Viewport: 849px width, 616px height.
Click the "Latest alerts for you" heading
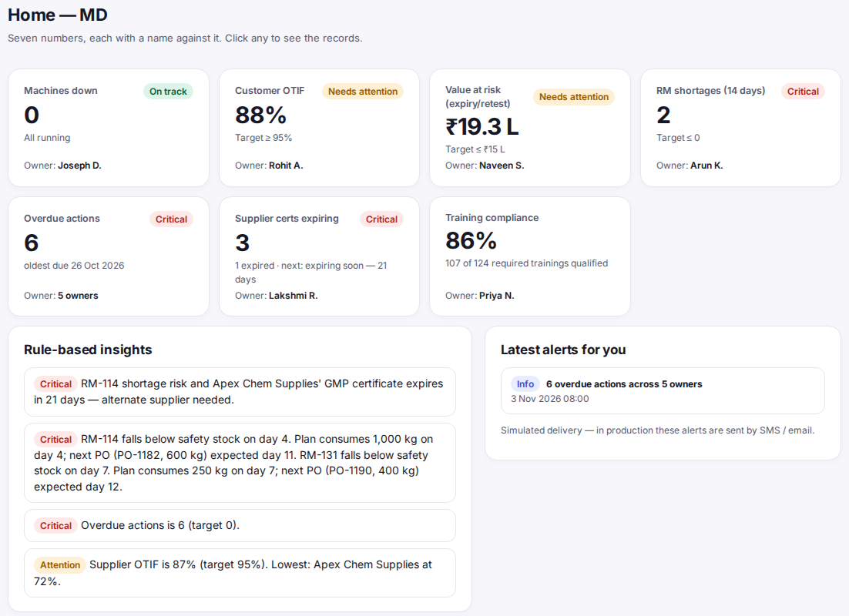click(x=563, y=350)
